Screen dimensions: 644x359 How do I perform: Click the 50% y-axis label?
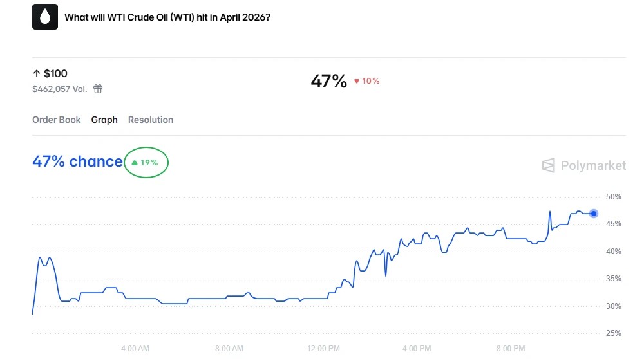coord(614,197)
